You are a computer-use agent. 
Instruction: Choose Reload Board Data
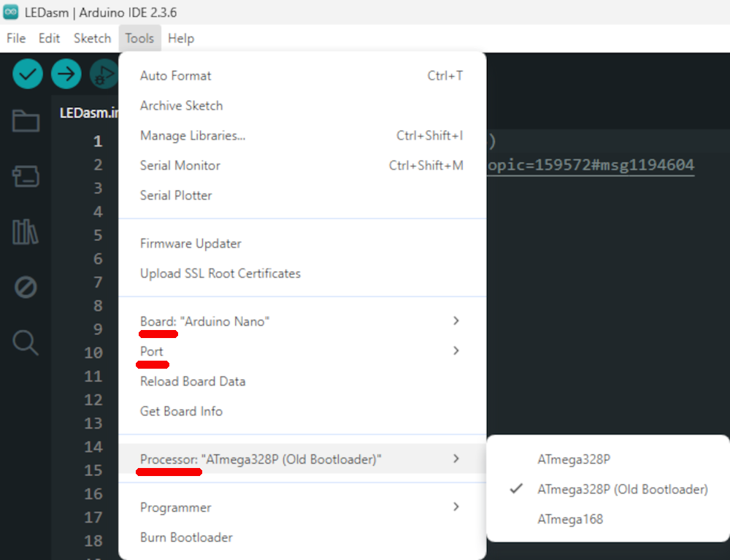(303, 381)
